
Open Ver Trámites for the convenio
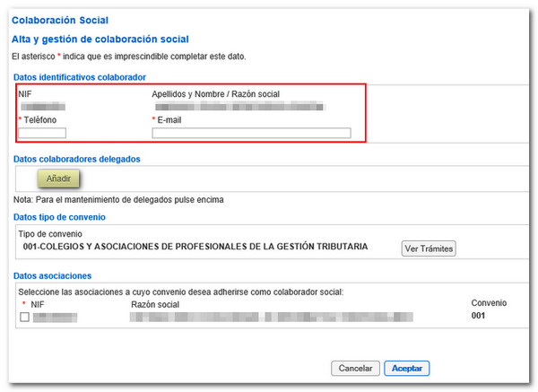428,248
